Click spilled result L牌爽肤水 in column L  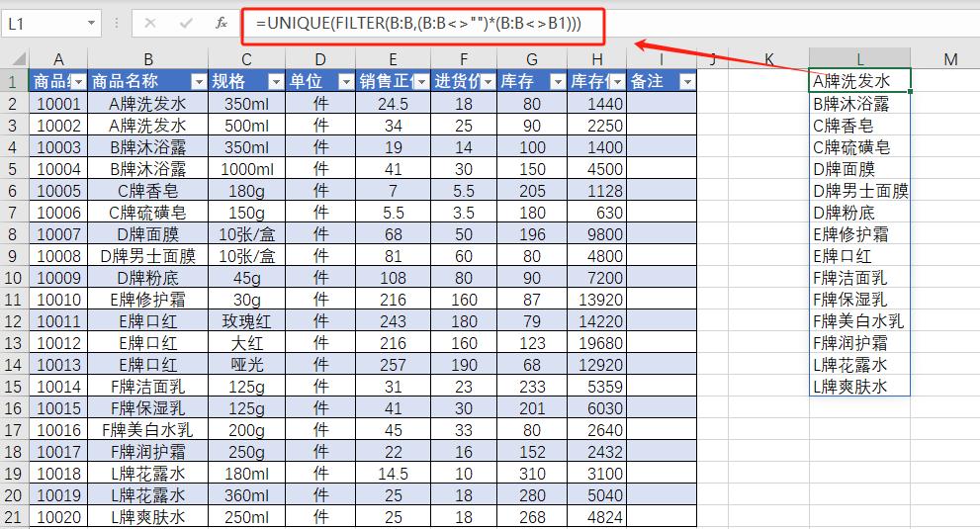(x=859, y=387)
